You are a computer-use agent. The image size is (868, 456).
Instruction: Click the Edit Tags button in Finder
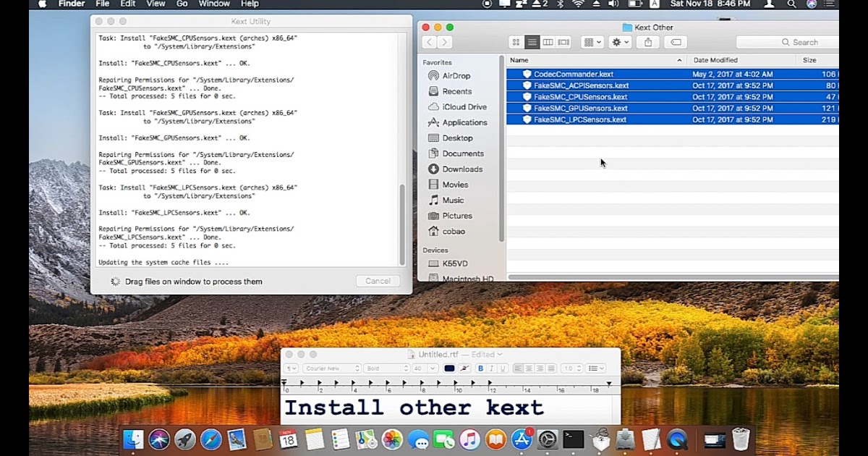pos(675,42)
